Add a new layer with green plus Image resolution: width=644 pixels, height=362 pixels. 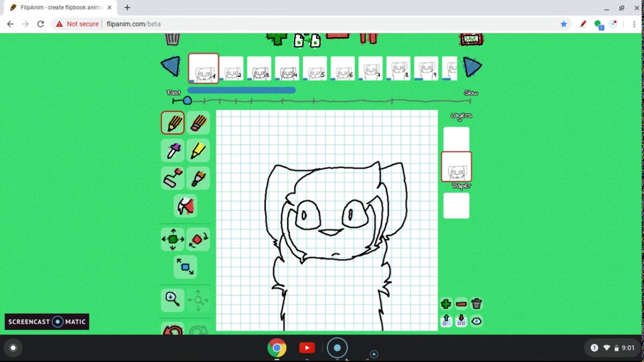click(446, 304)
